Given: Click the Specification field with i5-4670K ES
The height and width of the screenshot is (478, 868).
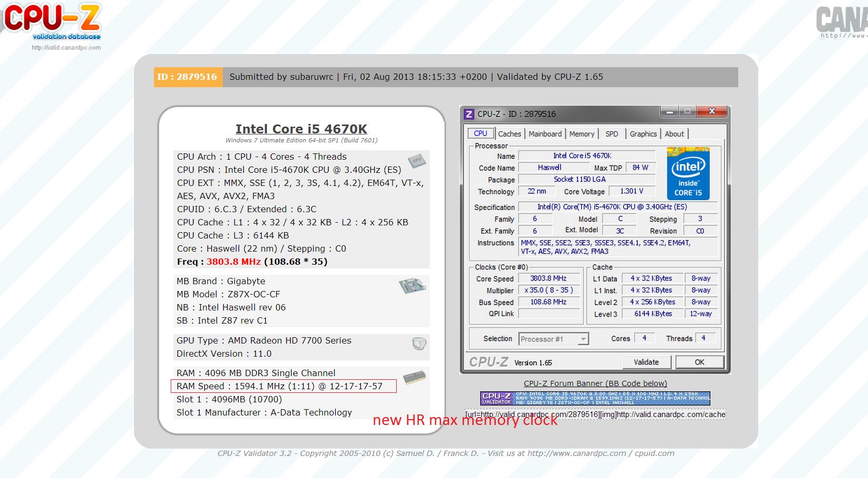Looking at the screenshot, I should 618,207.
